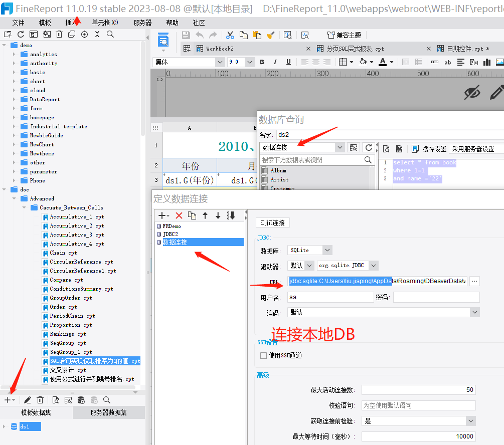Click the search icon above file tree
Viewport: 504px width, 445px height.
tap(110, 35)
